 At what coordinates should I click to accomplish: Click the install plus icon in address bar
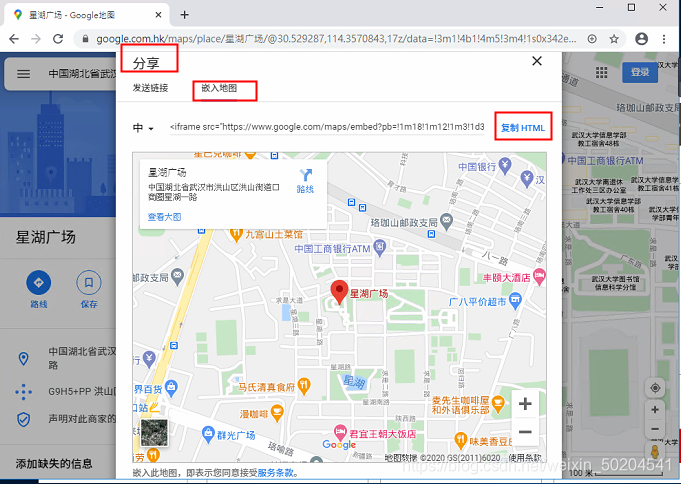(x=592, y=39)
